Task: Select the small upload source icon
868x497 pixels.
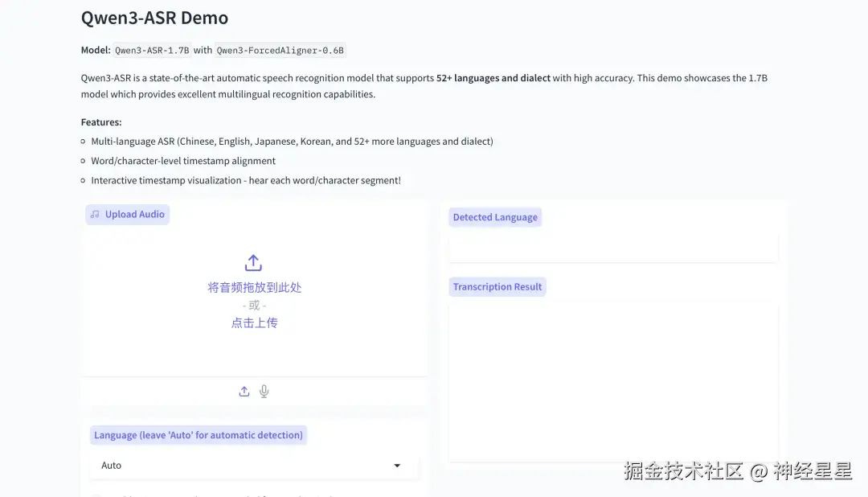Action: (244, 392)
